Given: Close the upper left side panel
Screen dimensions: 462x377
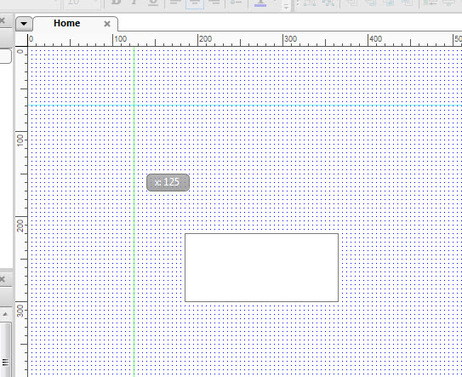Looking at the screenshot, I should pos(2,21).
